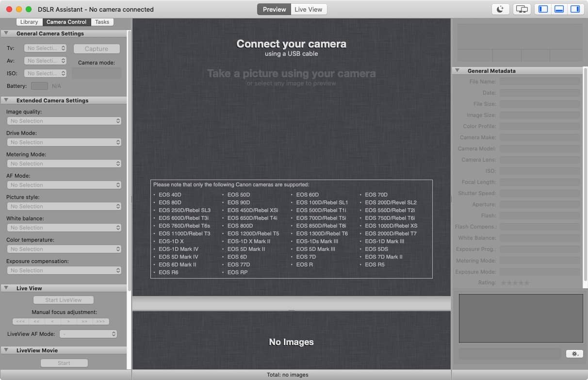This screenshot has width=588, height=380.
Task: Select the Camera Control tab
Action: pyautogui.click(x=66, y=22)
